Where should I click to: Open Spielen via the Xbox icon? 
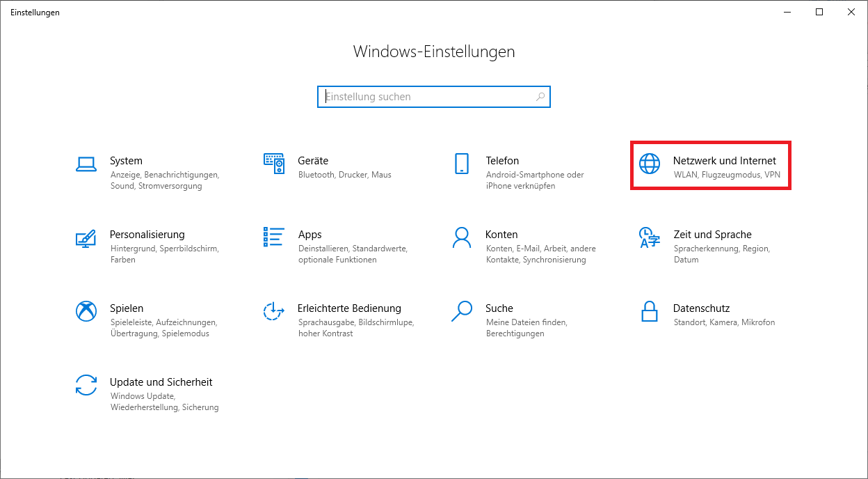click(x=86, y=311)
